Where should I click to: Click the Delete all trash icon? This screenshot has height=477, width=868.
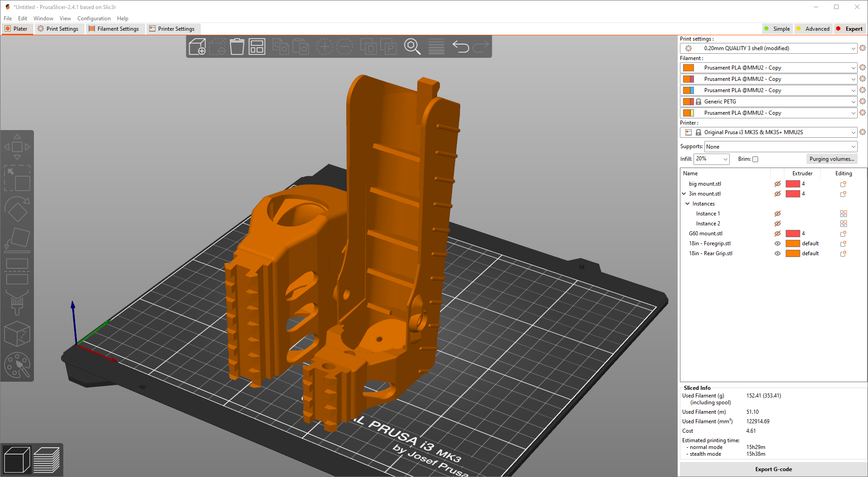coord(237,47)
